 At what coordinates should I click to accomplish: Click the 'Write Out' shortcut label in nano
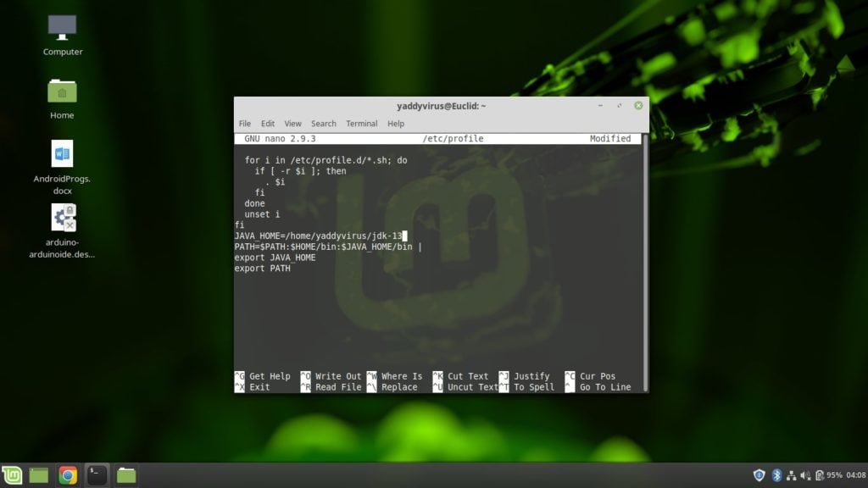(338, 376)
